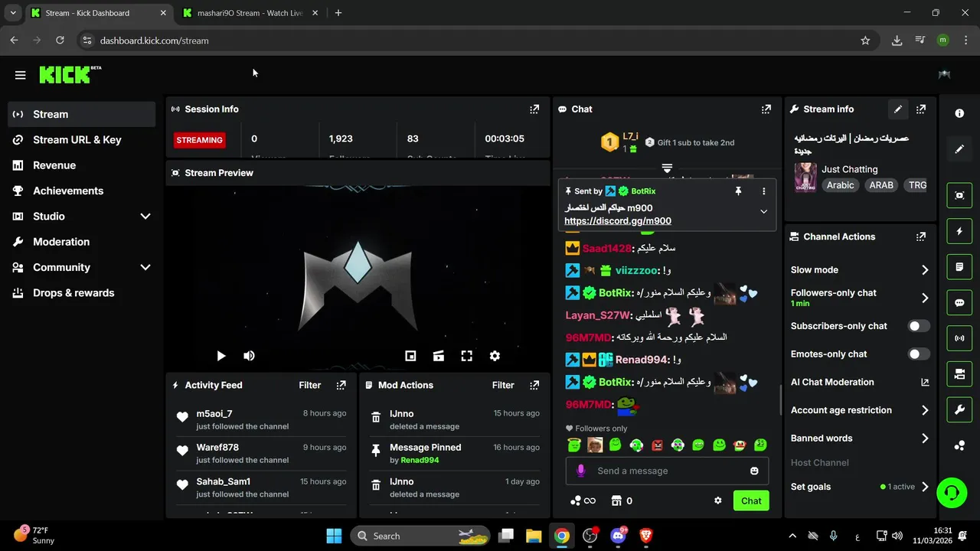The image size is (980, 551).
Task: Click the three-dots cluster icon in rail
Action: pyautogui.click(x=959, y=446)
